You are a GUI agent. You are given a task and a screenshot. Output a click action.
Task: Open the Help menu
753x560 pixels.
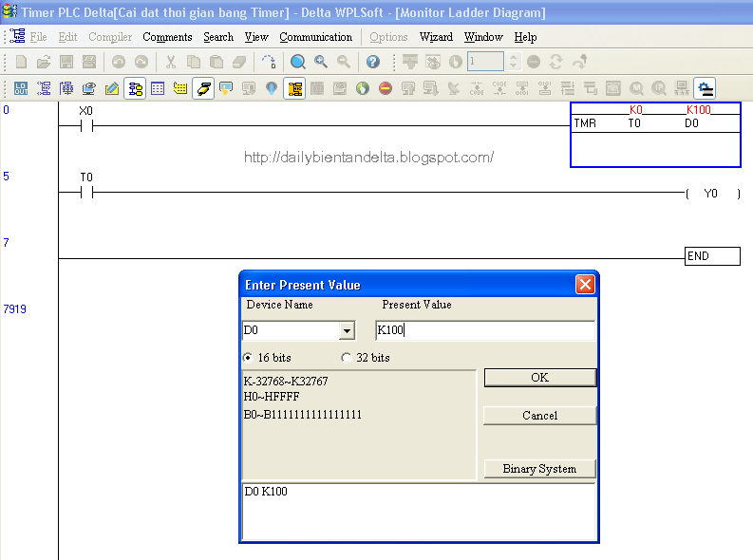click(x=525, y=37)
